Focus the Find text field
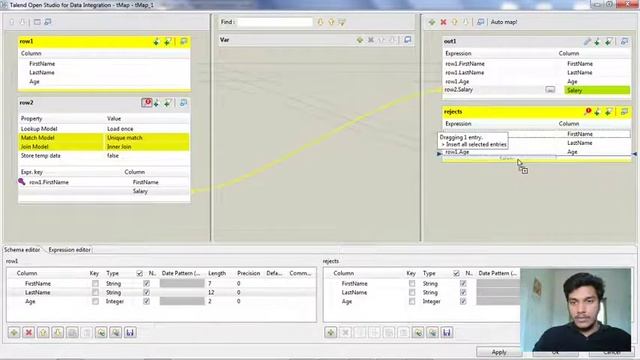640x360 pixels. coord(275,22)
